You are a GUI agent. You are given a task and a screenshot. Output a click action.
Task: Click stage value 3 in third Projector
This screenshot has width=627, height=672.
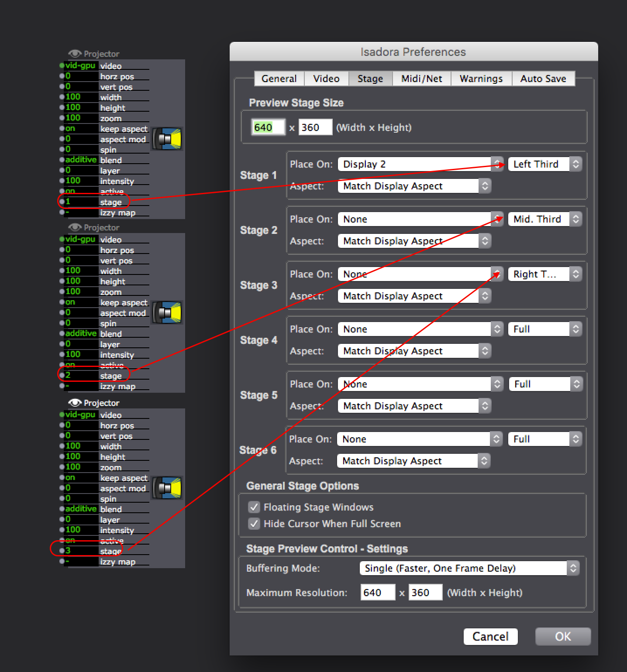tap(81, 551)
